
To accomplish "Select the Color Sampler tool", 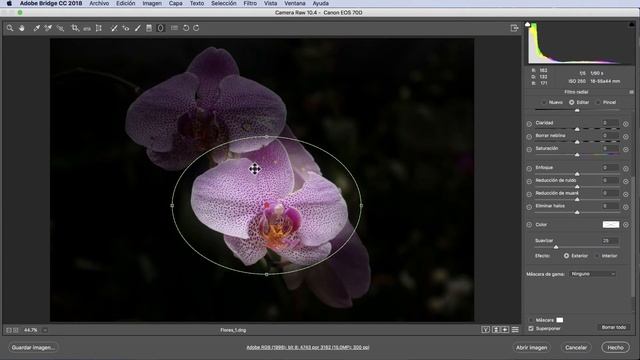I will coord(48,28).
